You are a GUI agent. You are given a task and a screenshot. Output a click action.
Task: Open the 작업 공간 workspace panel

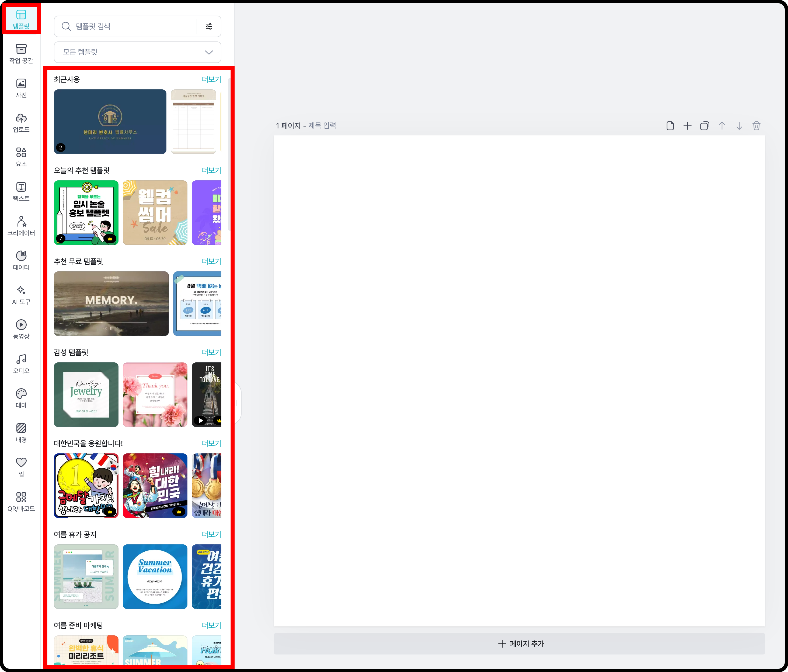click(21, 54)
